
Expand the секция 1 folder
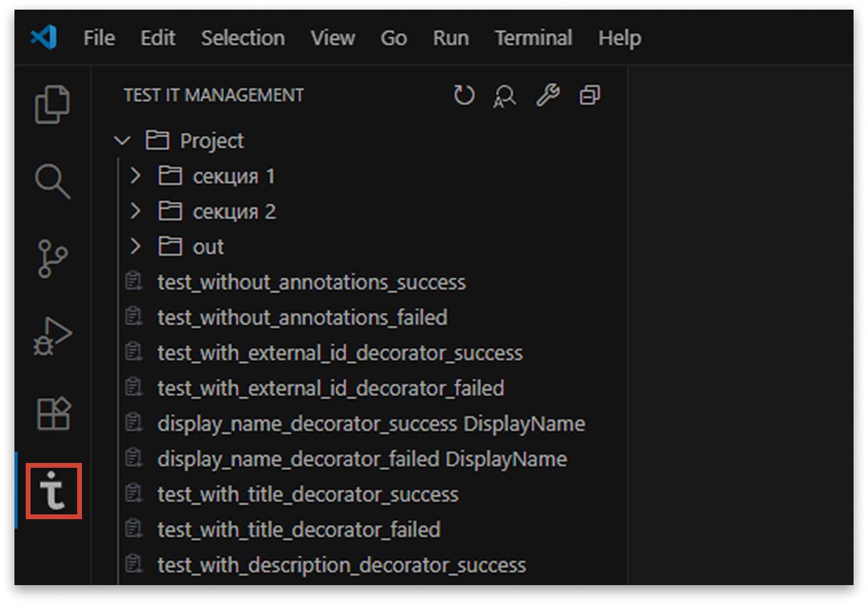(x=135, y=175)
